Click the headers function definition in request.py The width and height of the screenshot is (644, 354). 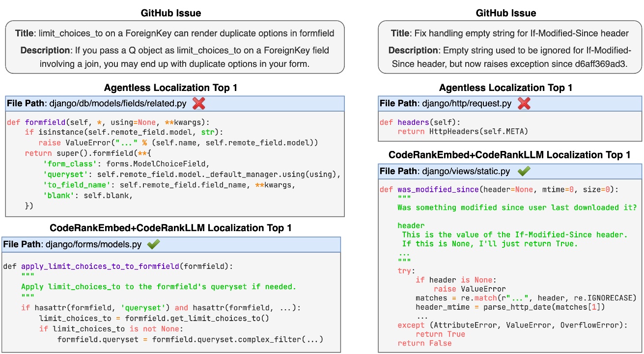(x=413, y=122)
